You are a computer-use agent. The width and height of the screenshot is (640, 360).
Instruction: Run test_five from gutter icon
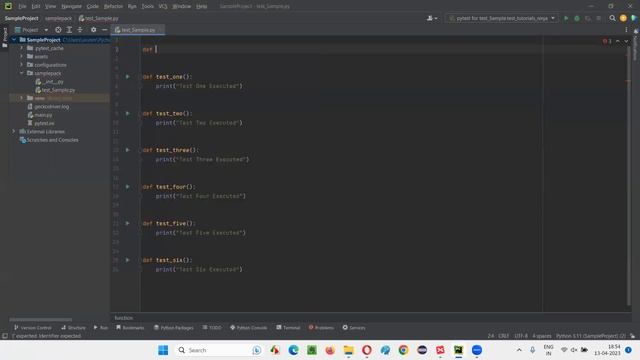127,223
